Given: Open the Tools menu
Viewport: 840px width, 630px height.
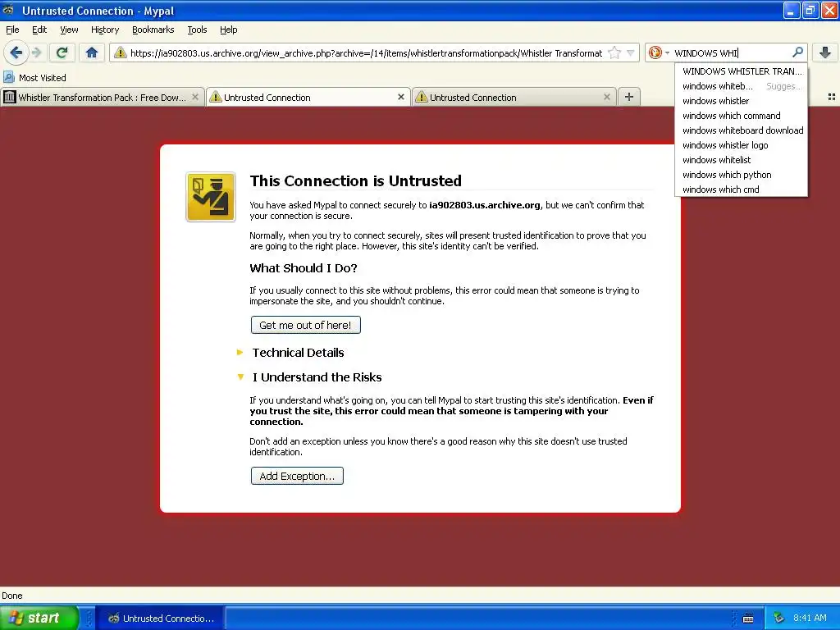Looking at the screenshot, I should click(197, 30).
